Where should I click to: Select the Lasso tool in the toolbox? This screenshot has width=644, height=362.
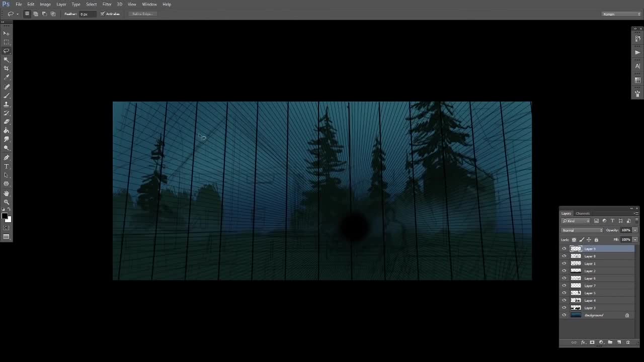[7, 51]
